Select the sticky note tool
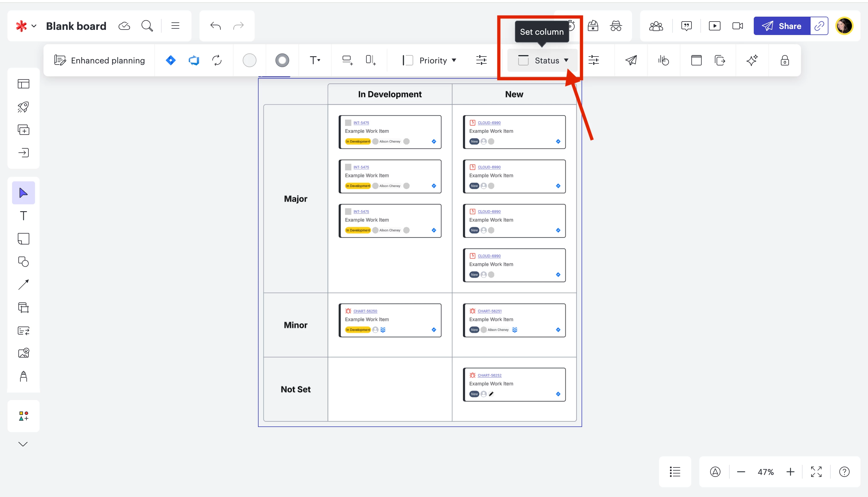The width and height of the screenshot is (868, 497). (x=23, y=239)
